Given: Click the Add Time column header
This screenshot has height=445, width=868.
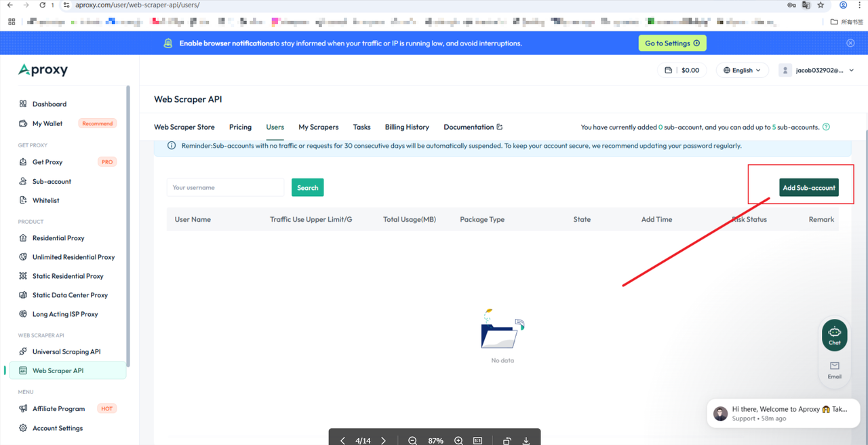Looking at the screenshot, I should (656, 219).
